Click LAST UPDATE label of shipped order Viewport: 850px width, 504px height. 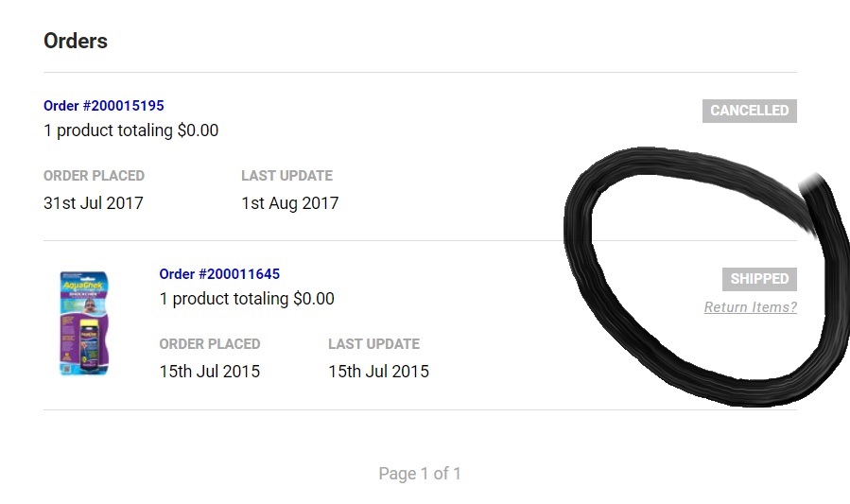(373, 344)
